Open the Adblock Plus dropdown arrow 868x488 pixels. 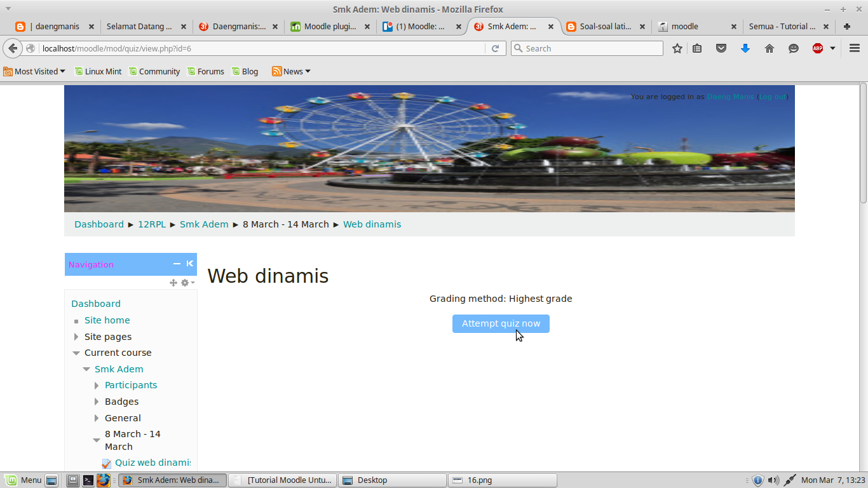pyautogui.click(x=832, y=48)
